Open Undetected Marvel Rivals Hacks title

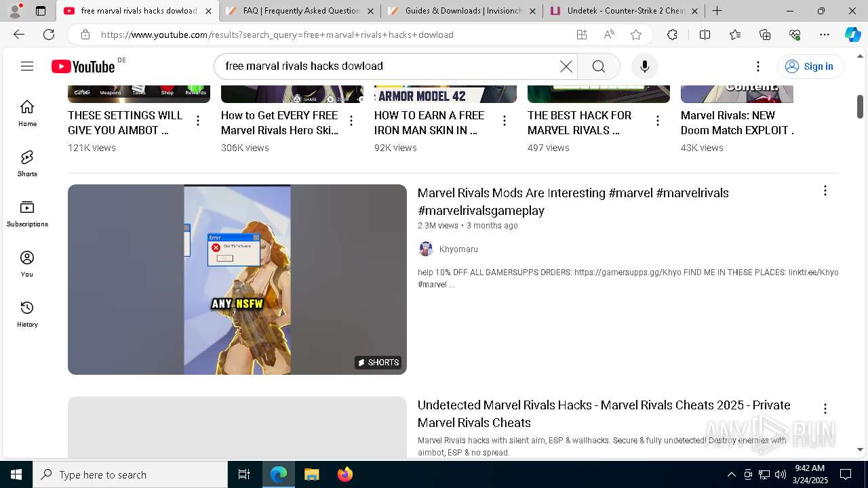pos(604,413)
